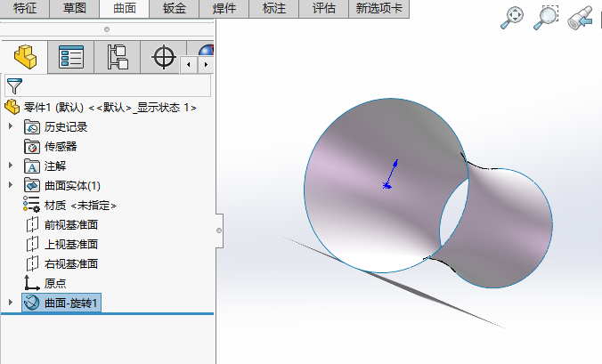Click the 上视基准面 plane icon

(32, 245)
